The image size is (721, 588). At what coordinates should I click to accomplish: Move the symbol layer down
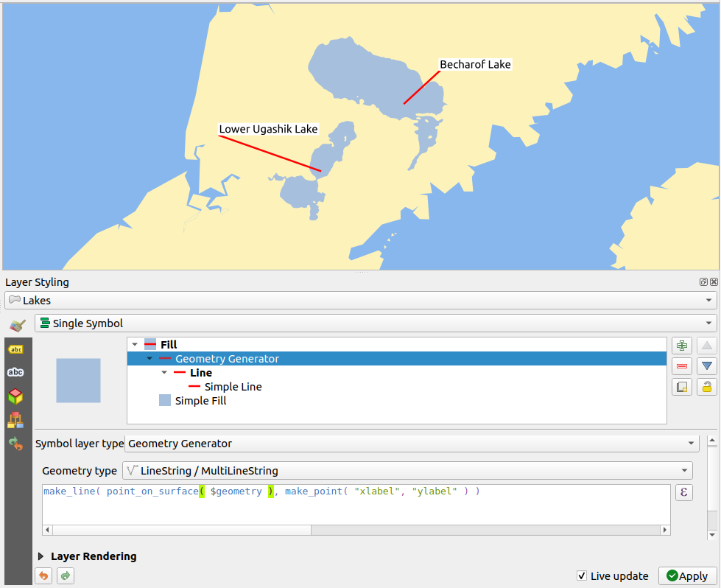(706, 366)
